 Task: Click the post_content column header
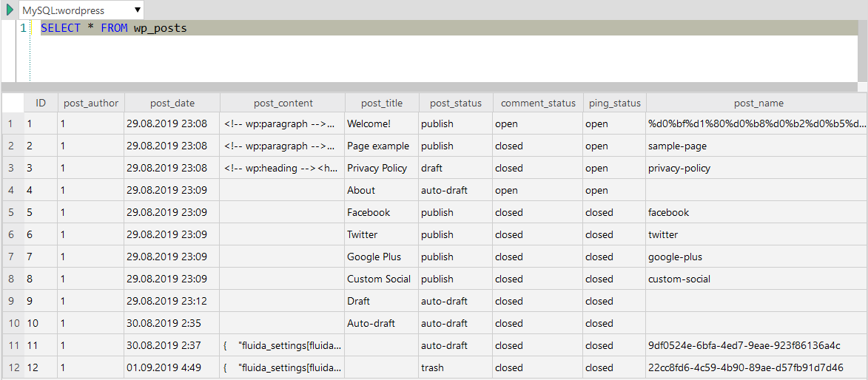click(x=283, y=103)
